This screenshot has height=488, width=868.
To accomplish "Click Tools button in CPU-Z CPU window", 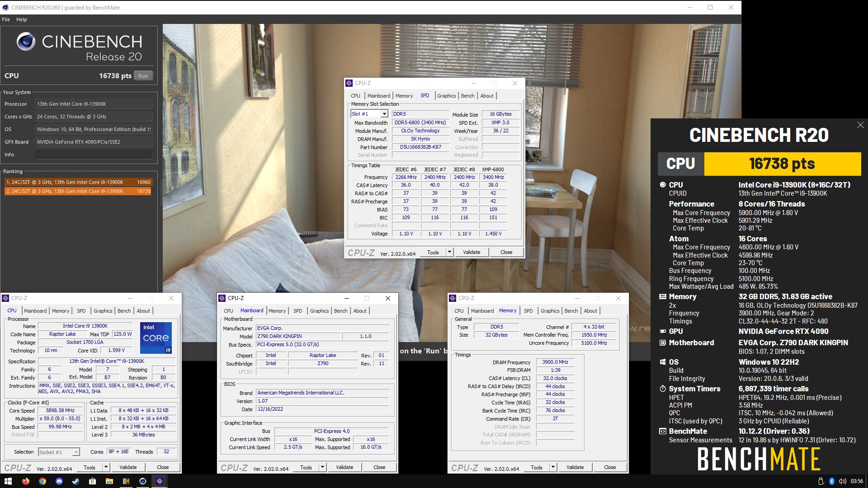I will pos(90,467).
